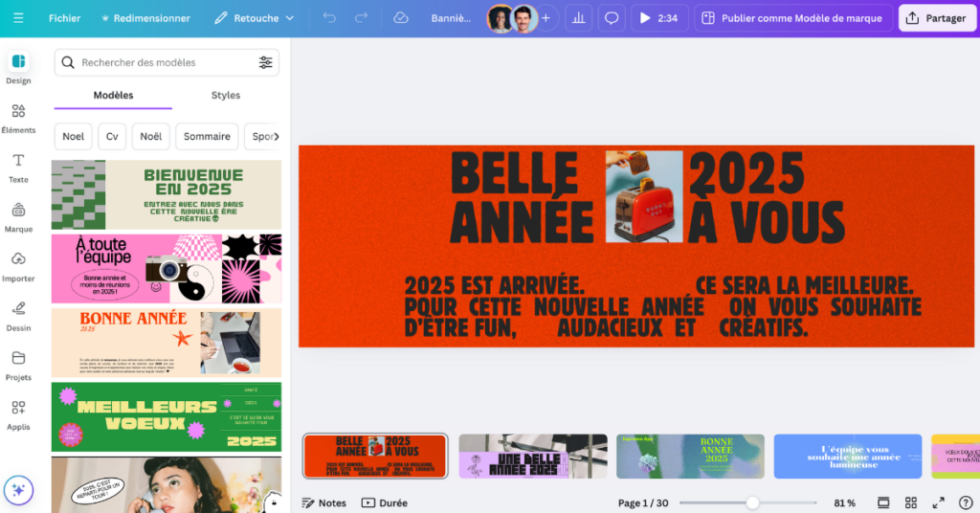Click the Partager button
Screen dimensions: 980x513
[936, 18]
